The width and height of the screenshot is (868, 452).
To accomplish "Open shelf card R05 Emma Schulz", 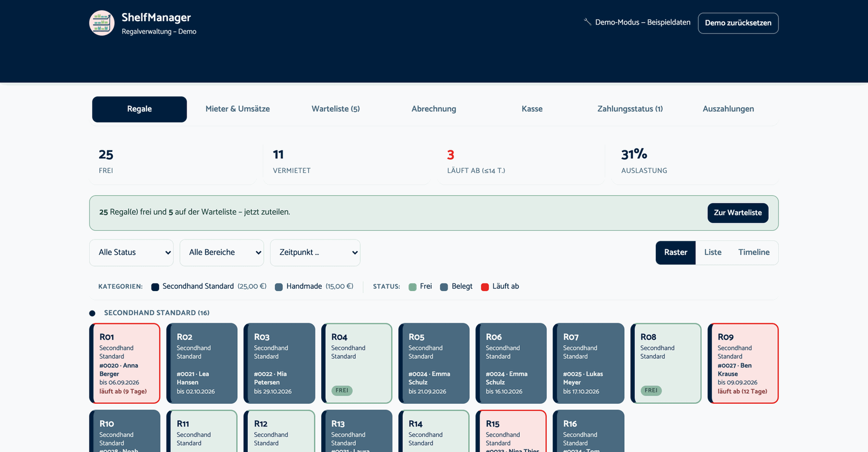I will point(434,364).
